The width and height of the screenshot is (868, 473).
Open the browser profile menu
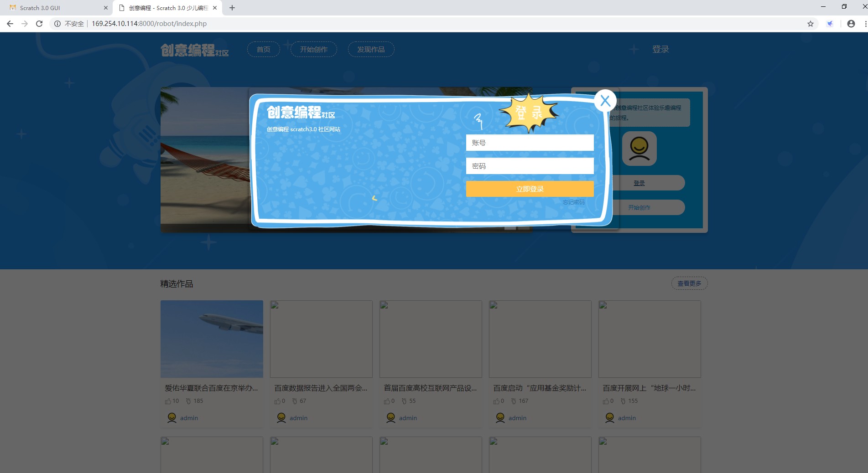851,23
